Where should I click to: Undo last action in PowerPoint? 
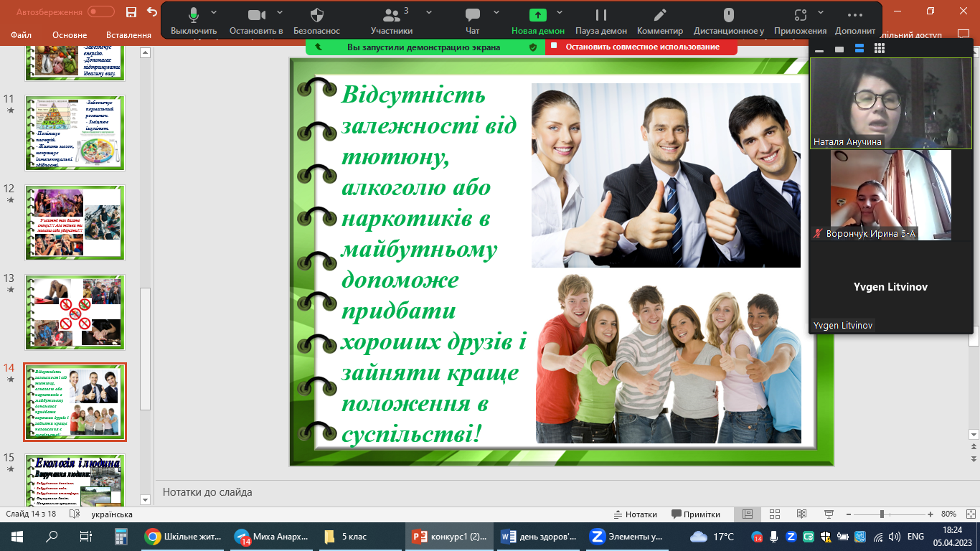click(151, 12)
